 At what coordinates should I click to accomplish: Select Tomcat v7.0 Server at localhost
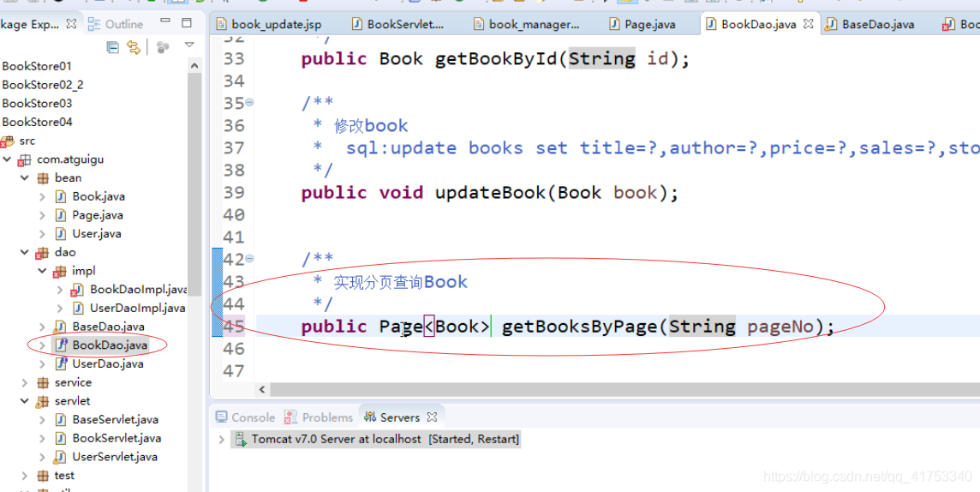point(375,439)
